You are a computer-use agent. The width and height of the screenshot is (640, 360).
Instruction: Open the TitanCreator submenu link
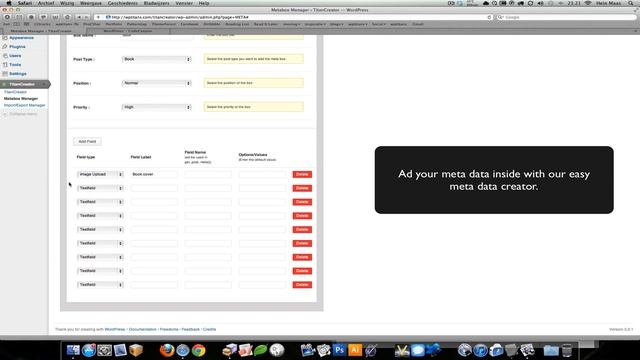15,92
